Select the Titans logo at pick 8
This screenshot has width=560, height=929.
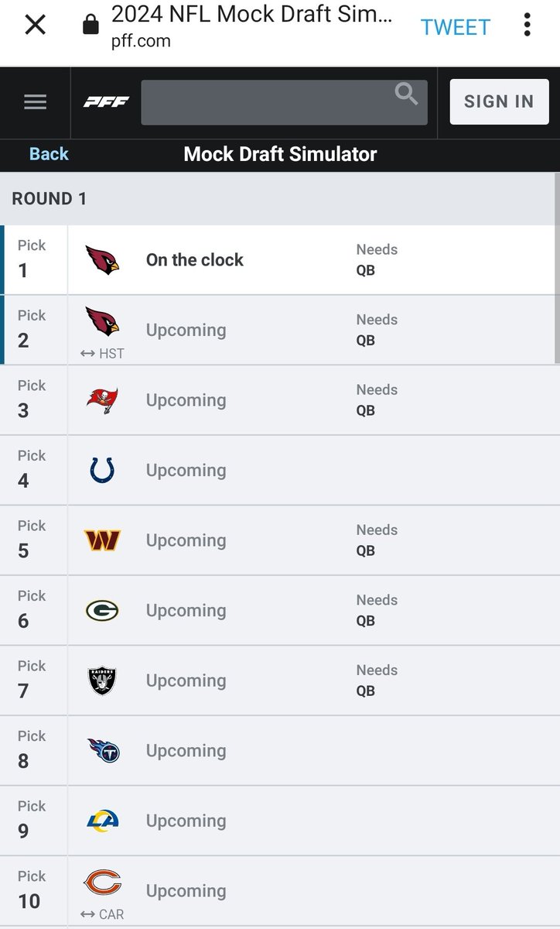103,750
